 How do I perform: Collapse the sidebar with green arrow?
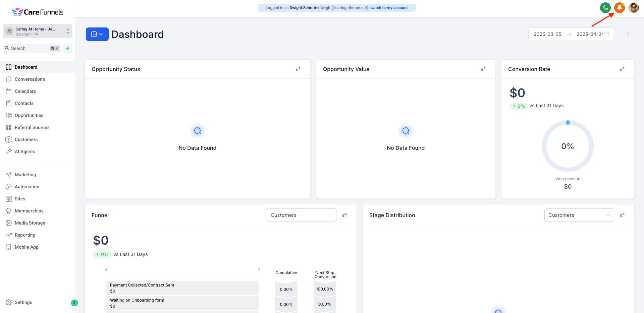point(74,303)
